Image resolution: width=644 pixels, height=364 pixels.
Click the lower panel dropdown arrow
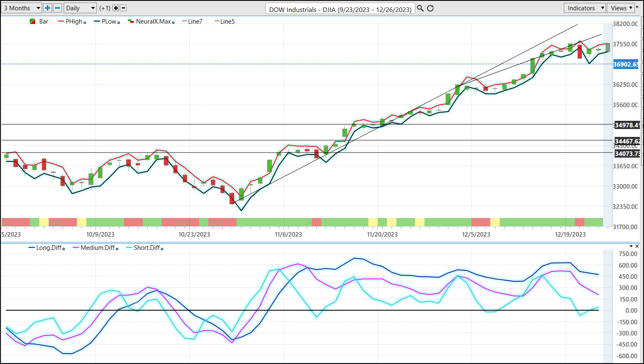(x=631, y=247)
